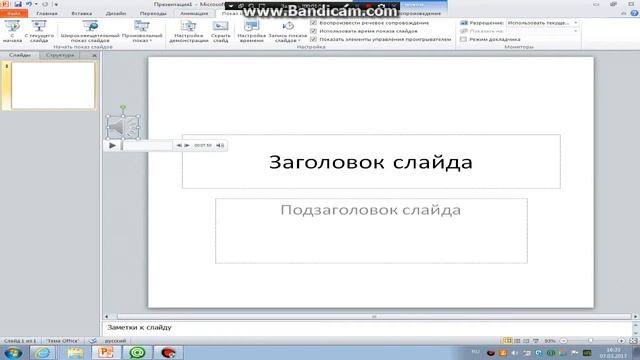Click Заметки к слайду notes area
The image size is (640, 360).
coord(367,327)
